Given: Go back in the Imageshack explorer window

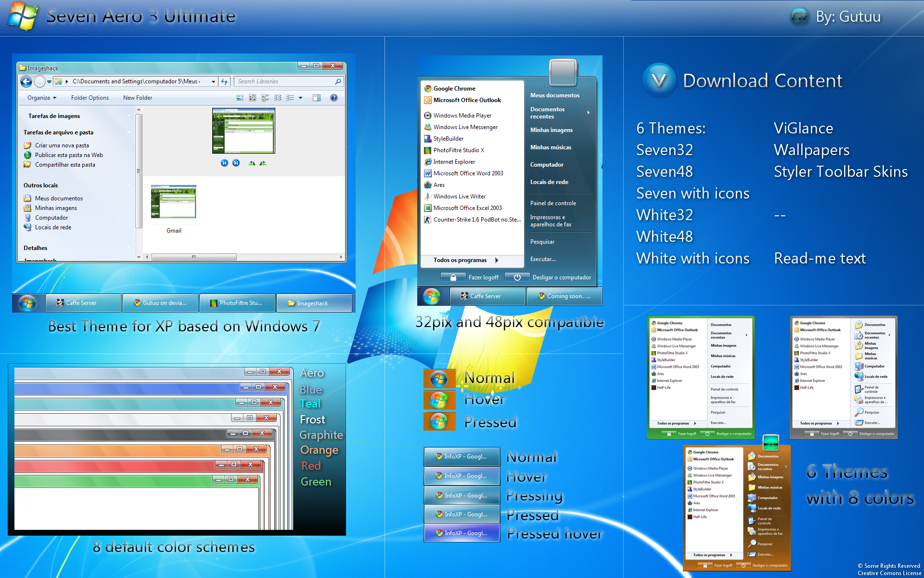Looking at the screenshot, I should (x=26, y=82).
